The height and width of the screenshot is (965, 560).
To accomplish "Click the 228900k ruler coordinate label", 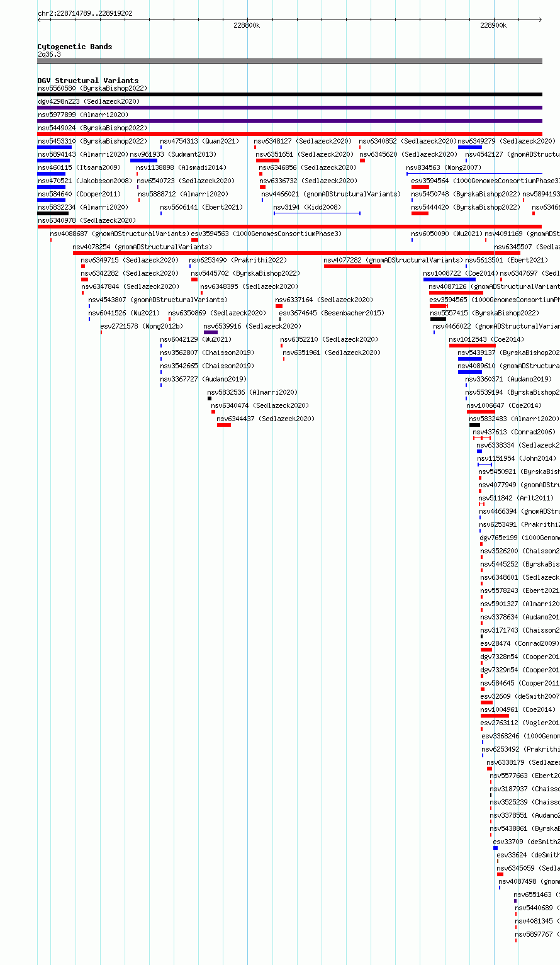I will click(493, 25).
